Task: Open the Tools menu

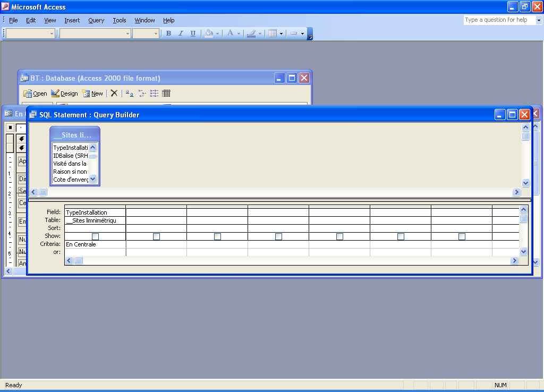Action: [x=120, y=20]
